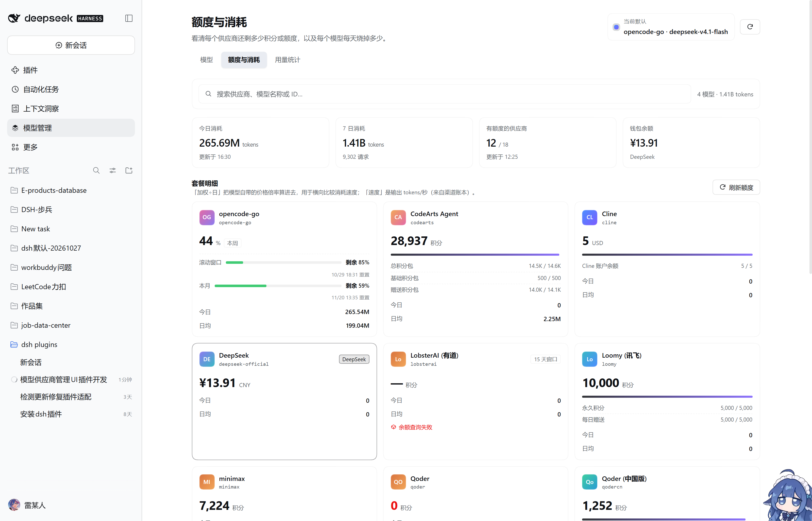The image size is (812, 521).
Task: Search workspaces with magnifier icon
Action: (x=96, y=170)
